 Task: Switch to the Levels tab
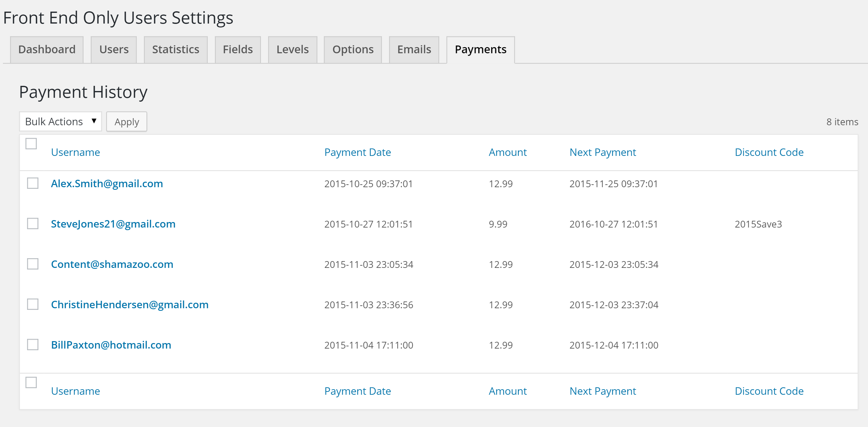click(292, 49)
